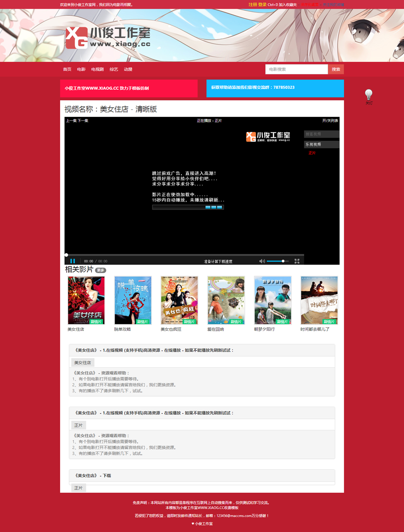404x532 pixels.
Task: Click the 注册 register link
Action: [x=253, y=4]
